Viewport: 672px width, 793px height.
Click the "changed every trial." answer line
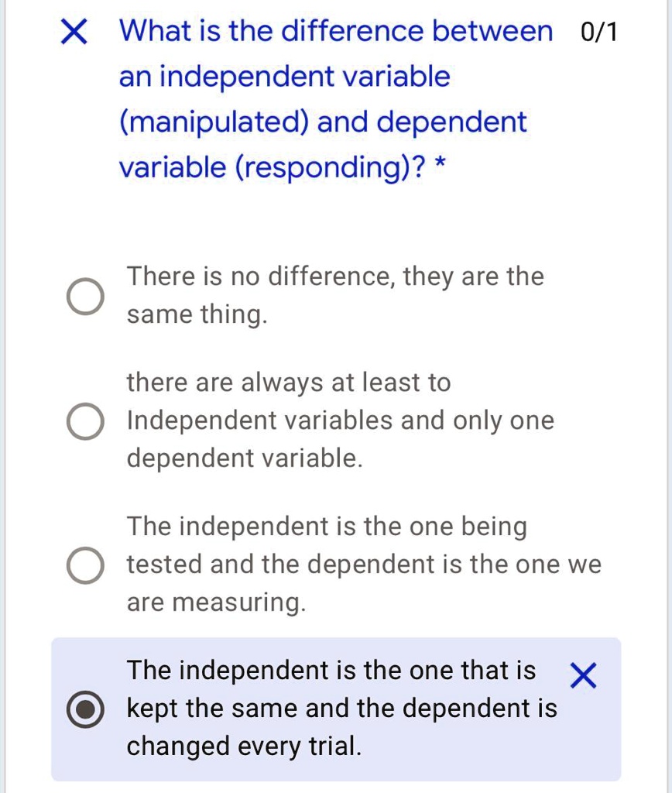tap(243, 747)
